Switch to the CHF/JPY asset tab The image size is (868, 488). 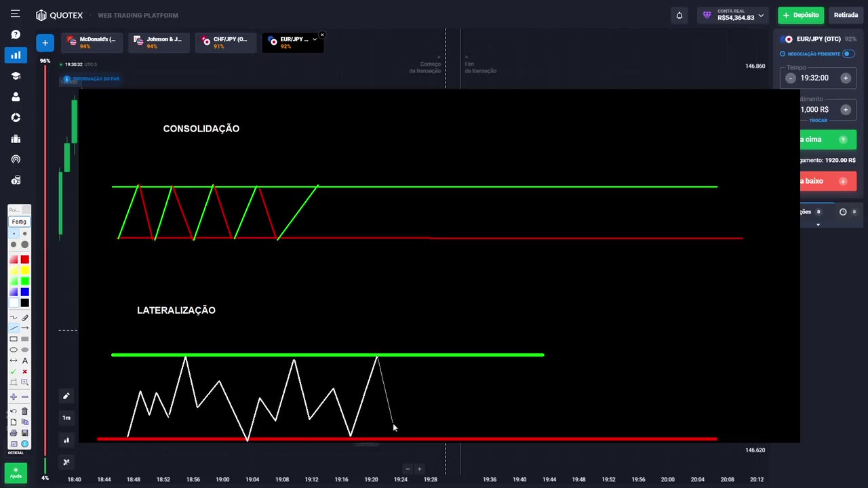click(226, 43)
